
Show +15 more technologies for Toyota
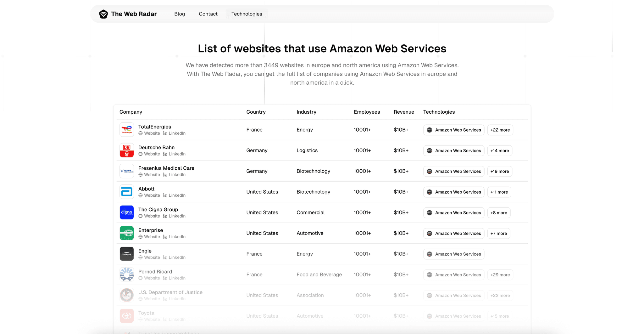499,316
